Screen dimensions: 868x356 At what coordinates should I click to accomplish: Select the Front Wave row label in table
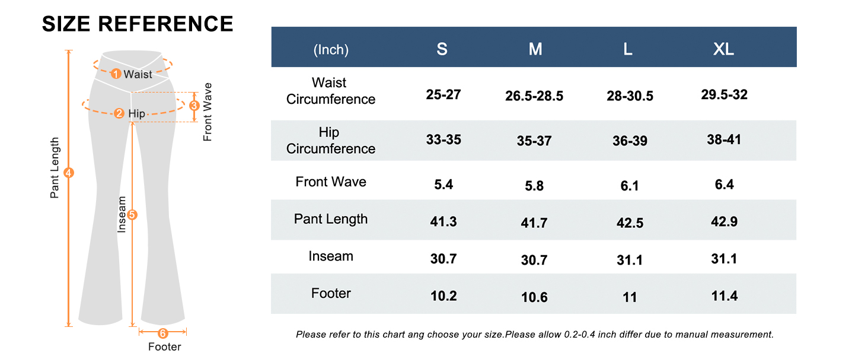(331, 182)
